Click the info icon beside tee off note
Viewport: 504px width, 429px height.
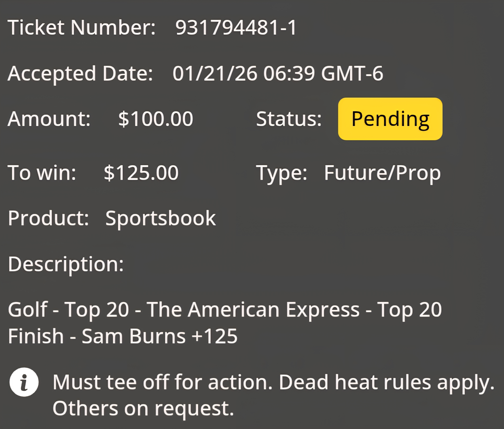(24, 382)
